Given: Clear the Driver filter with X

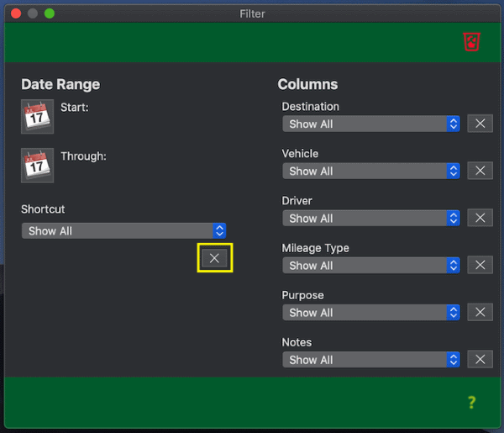Looking at the screenshot, I should pyautogui.click(x=480, y=218).
